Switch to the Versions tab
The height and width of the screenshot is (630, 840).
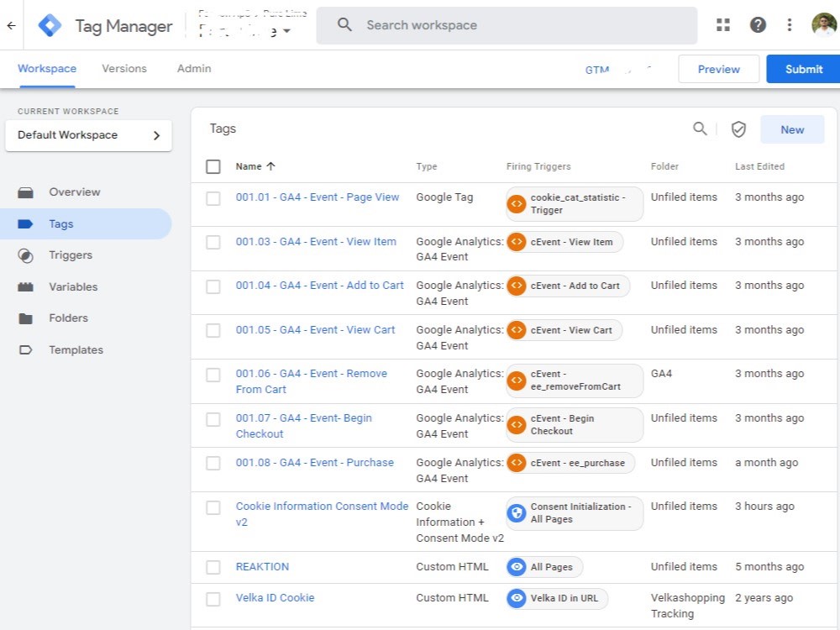(x=124, y=69)
